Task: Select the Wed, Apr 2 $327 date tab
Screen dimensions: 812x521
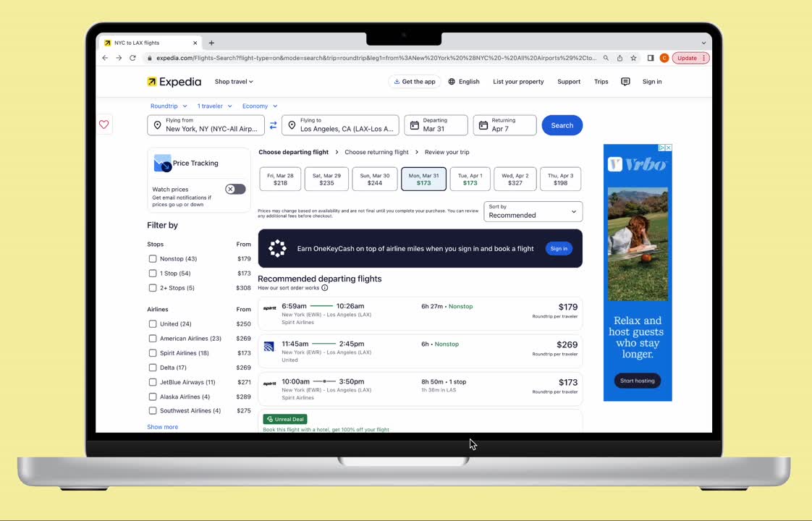Action: point(515,179)
